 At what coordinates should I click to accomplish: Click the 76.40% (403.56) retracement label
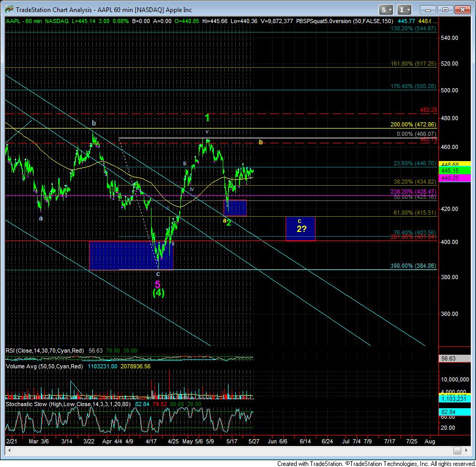(415, 233)
